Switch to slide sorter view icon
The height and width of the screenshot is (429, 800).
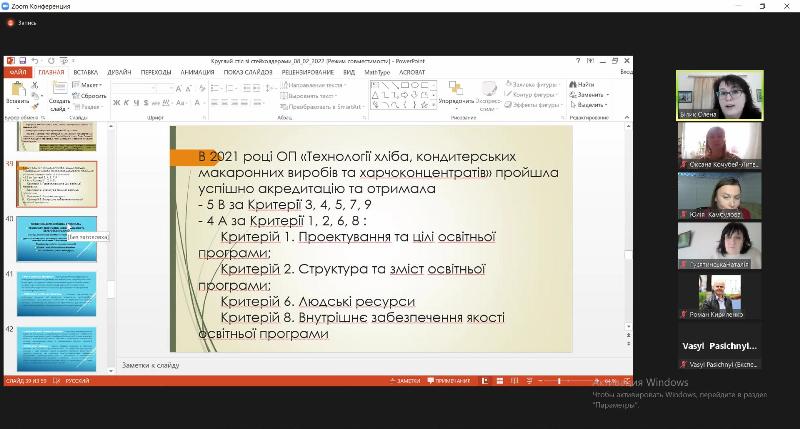point(499,381)
